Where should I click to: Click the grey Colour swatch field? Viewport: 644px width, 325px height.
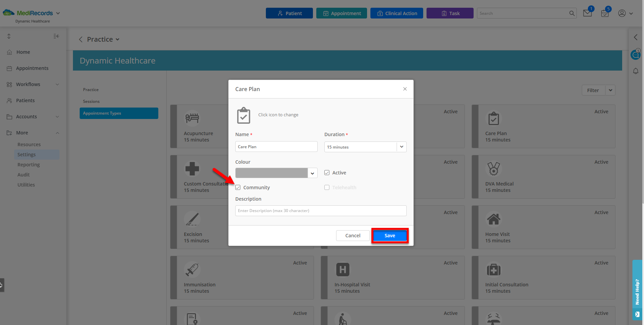pos(271,173)
